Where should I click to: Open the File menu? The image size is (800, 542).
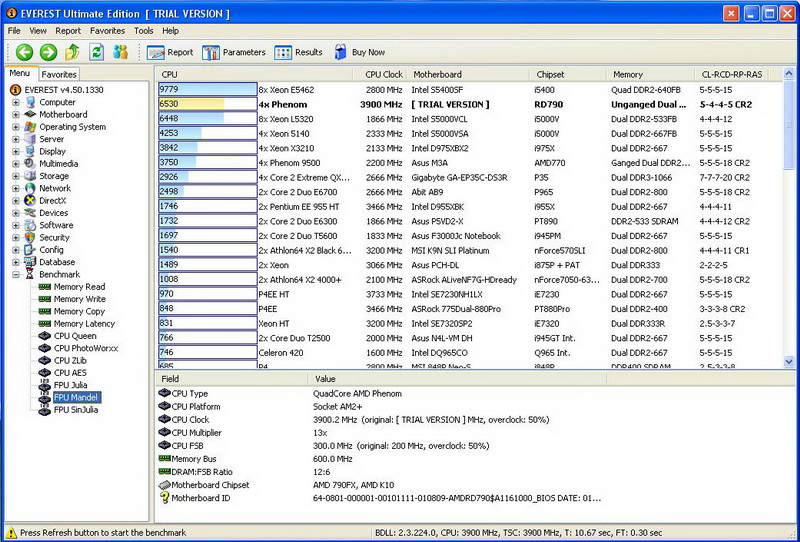14,31
